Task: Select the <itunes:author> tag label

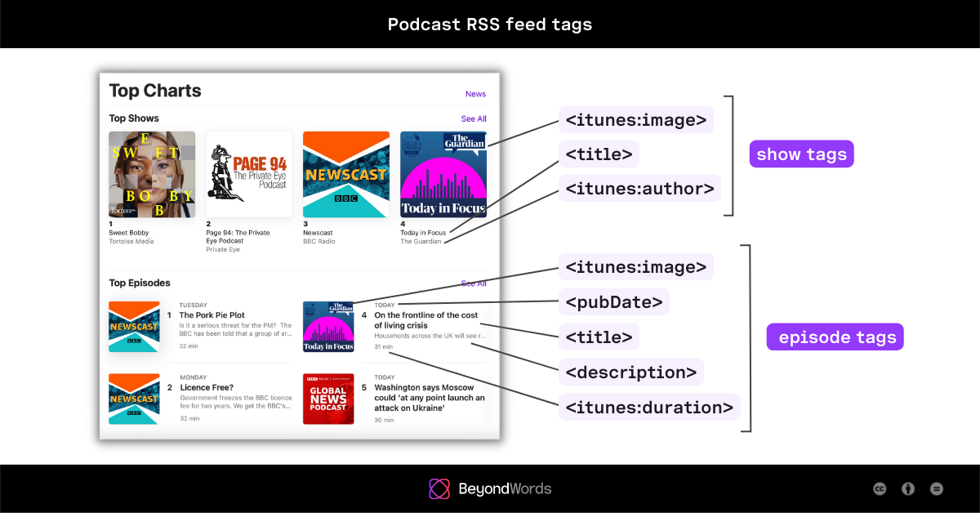Action: click(639, 188)
